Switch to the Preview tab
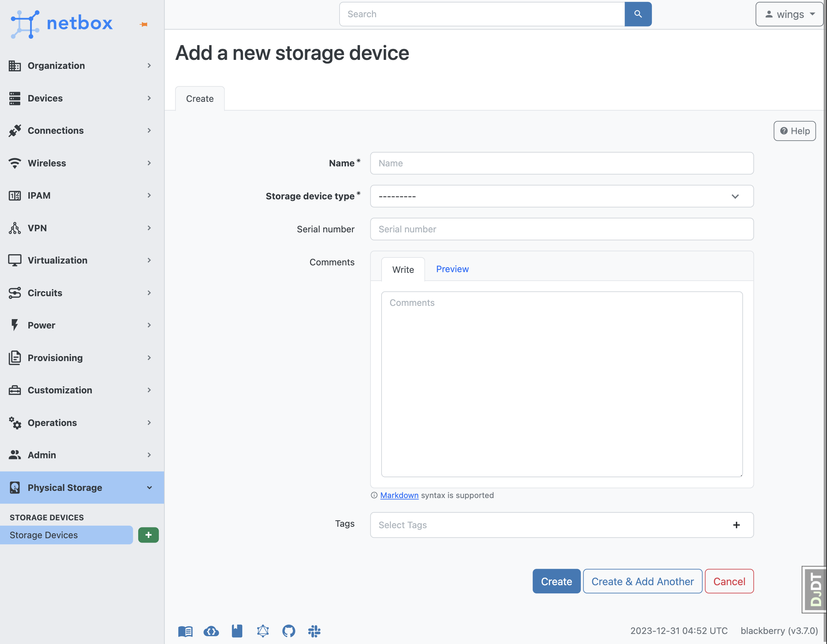Image resolution: width=827 pixels, height=644 pixels. coord(452,268)
